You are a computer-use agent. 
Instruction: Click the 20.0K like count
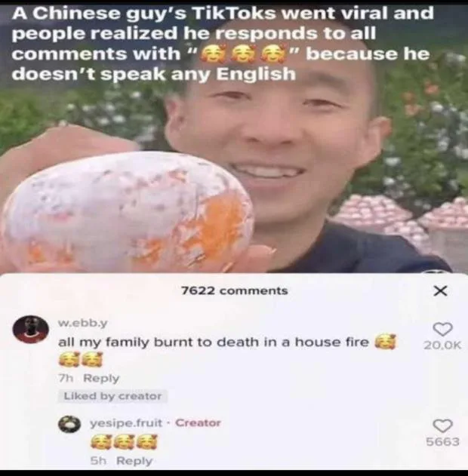(442, 345)
